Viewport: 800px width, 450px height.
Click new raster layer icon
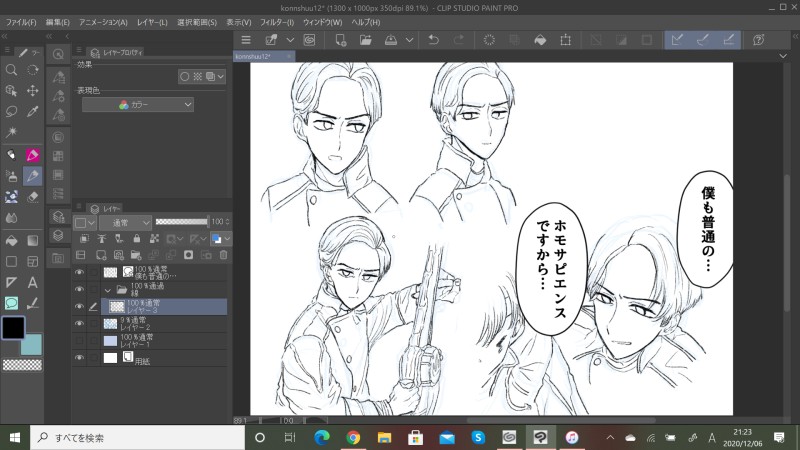pyautogui.click(x=101, y=255)
